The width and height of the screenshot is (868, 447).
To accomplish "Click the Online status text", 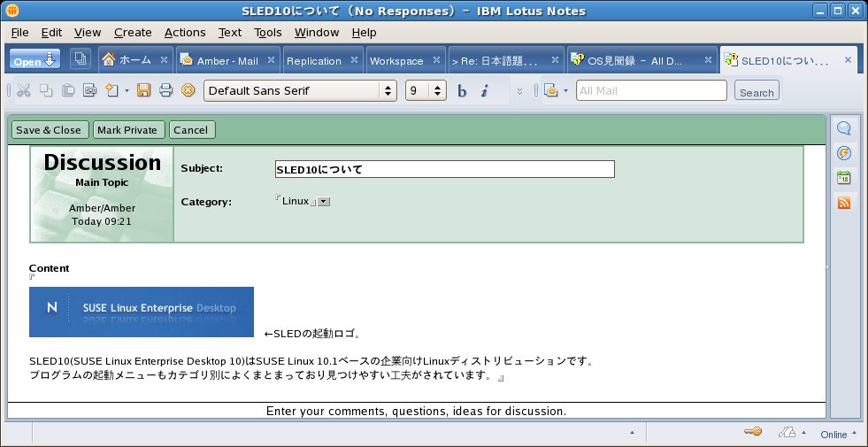I will (x=833, y=435).
